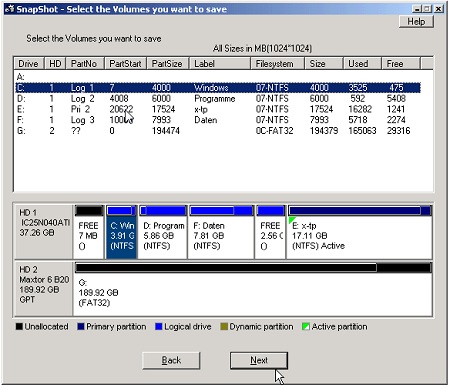The width and height of the screenshot is (450, 388).
Task: Close the SnapShot window
Action: pyautogui.click(x=439, y=9)
